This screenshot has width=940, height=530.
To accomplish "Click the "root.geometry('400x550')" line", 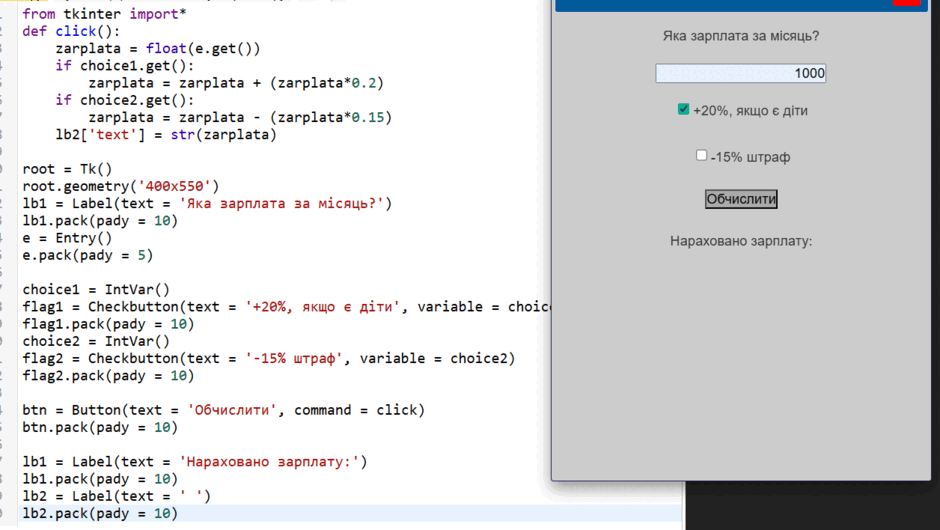I will tap(121, 186).
